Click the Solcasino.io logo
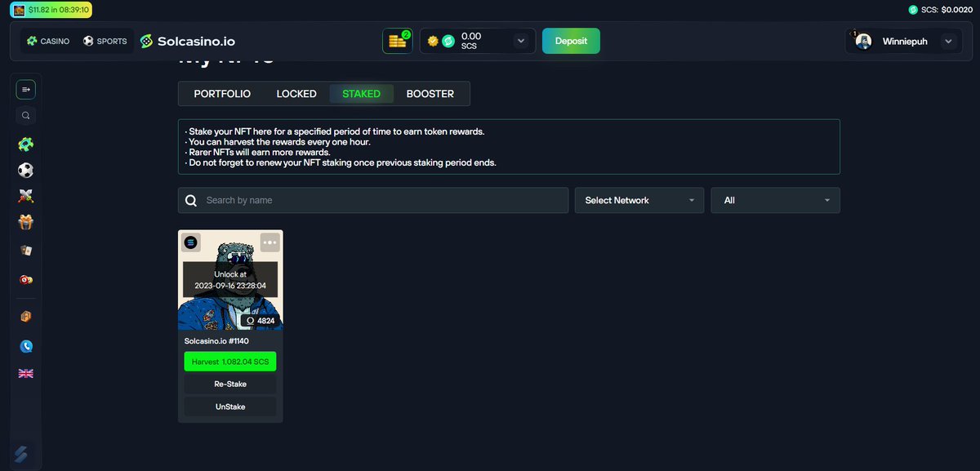980x471 pixels. (x=187, y=41)
